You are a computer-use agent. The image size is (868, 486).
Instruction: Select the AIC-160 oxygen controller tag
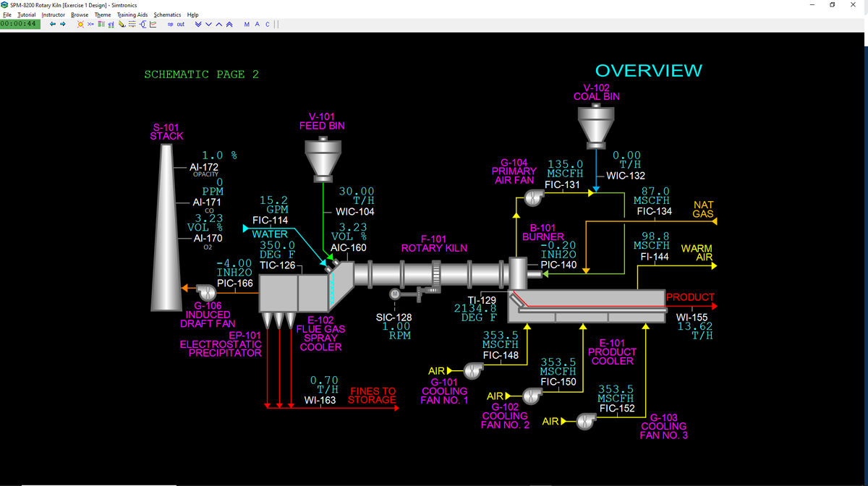[349, 248]
